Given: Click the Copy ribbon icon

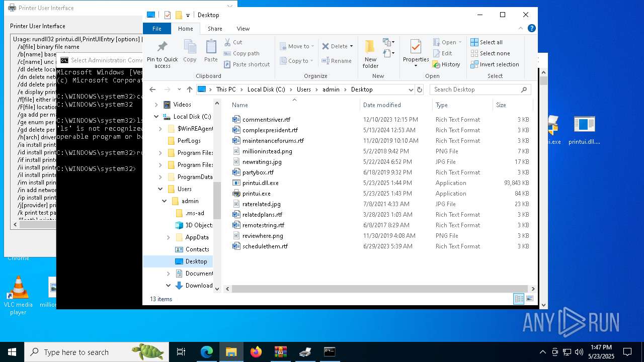Looking at the screenshot, I should (x=190, y=51).
